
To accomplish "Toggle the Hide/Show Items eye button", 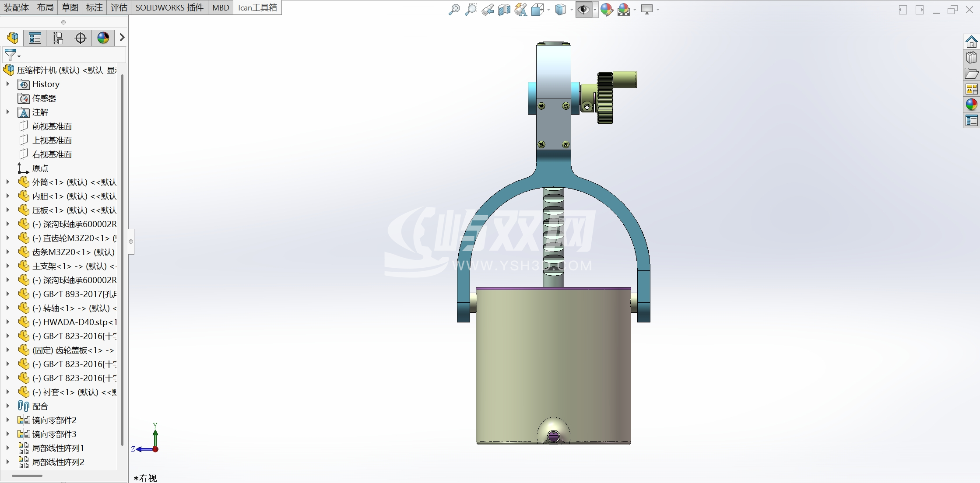I will pyautogui.click(x=583, y=9).
